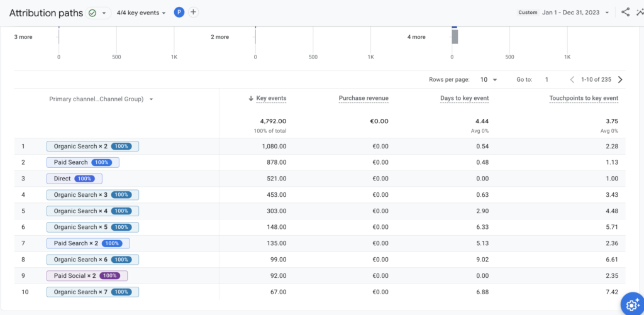Open the custom date range picker

pos(563,13)
